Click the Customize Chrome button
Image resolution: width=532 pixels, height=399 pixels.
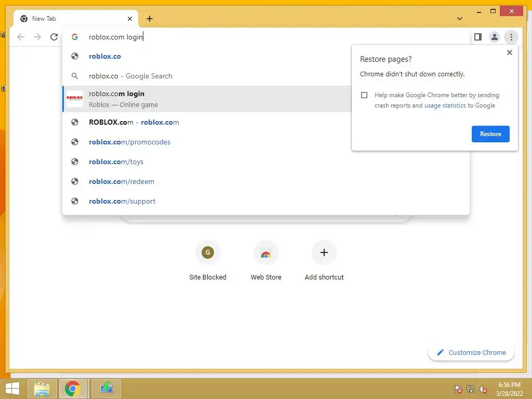tap(471, 353)
